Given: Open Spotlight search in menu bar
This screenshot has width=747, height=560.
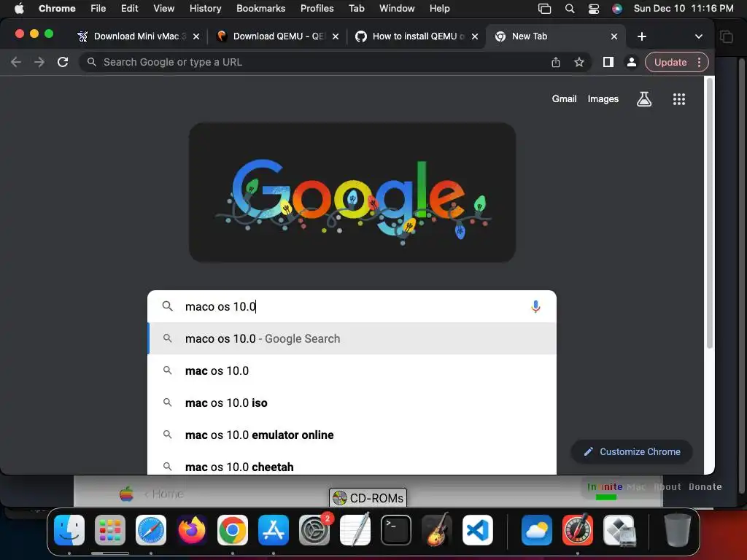Looking at the screenshot, I should 569,8.
